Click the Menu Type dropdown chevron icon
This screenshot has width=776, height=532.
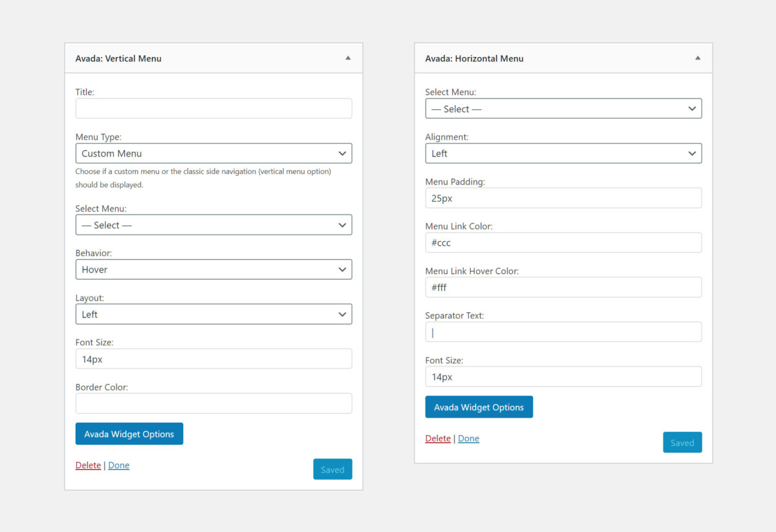click(342, 153)
